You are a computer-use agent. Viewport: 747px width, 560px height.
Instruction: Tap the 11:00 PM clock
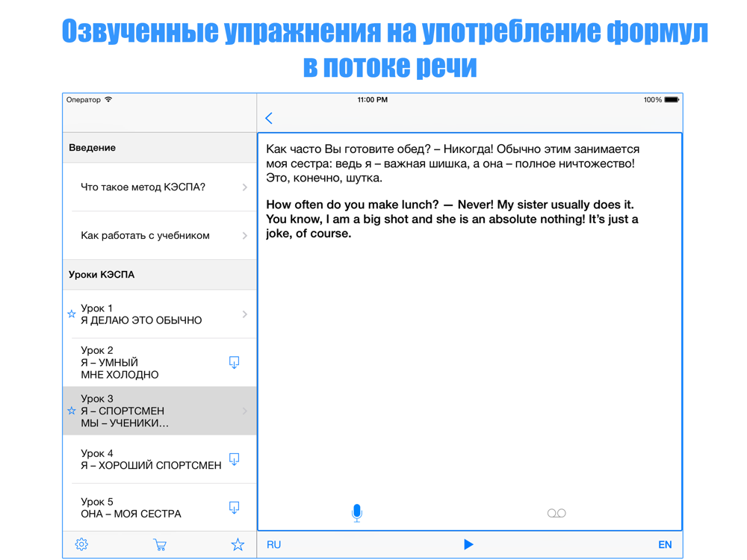tap(373, 99)
